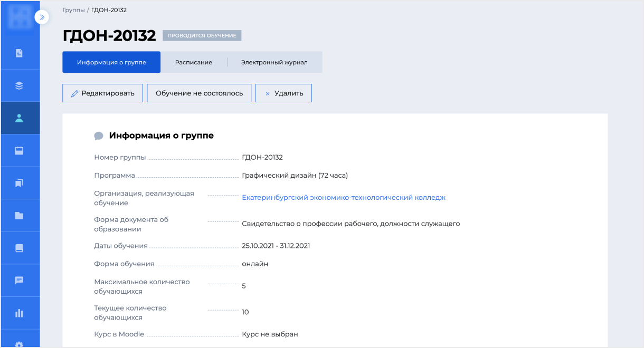Click the ПРОВОДИТСЯ ОБУЧЕНИЕ status badge

[202, 36]
